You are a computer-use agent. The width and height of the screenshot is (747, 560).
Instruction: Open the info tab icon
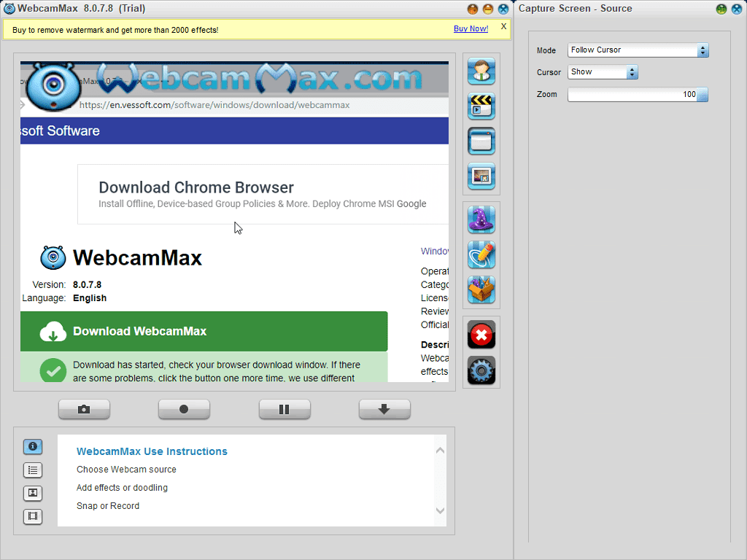[33, 447]
